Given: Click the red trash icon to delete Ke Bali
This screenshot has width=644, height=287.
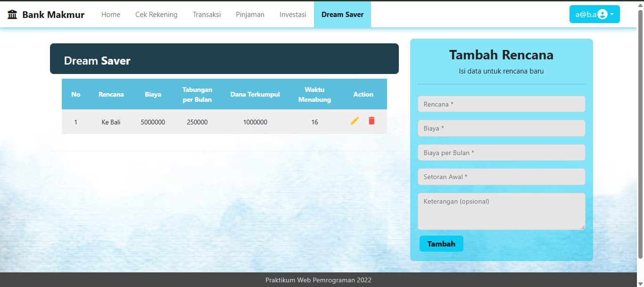Looking at the screenshot, I should tap(372, 121).
